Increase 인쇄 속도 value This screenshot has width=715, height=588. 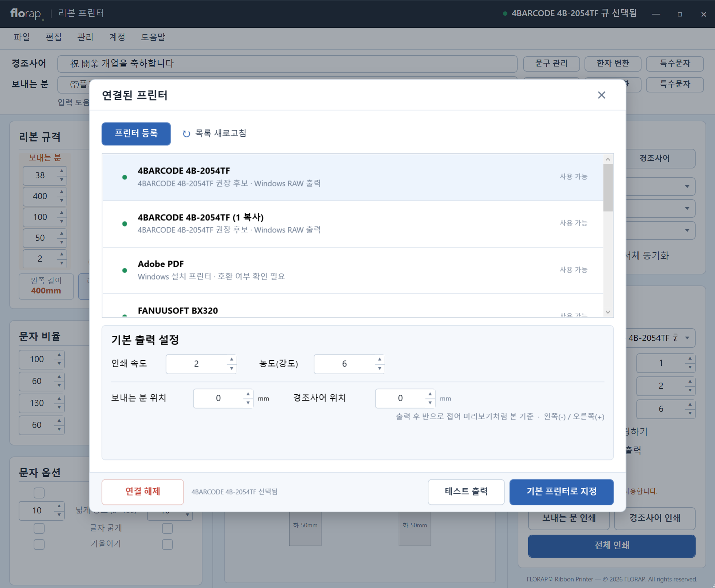coord(232,359)
